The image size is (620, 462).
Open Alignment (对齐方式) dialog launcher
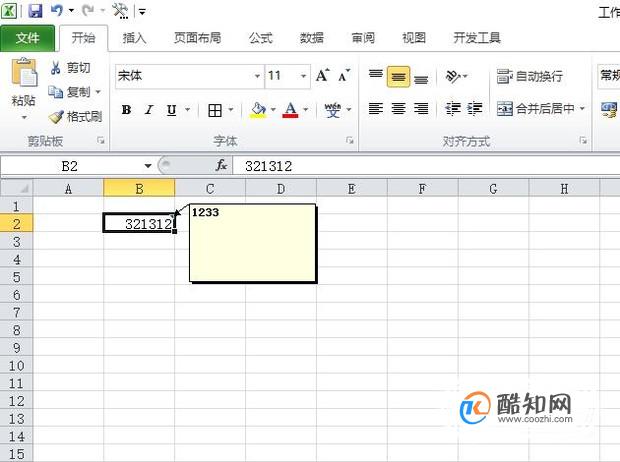[583, 140]
